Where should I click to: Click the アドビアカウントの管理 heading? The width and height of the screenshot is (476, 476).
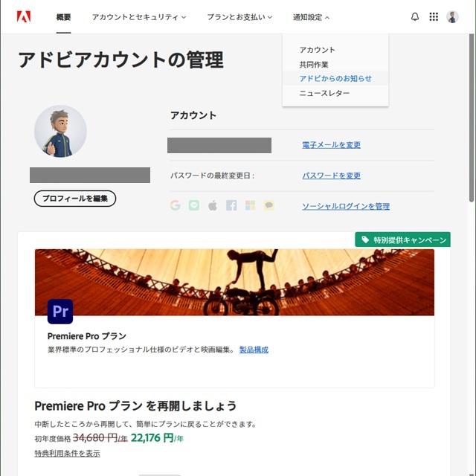(120, 59)
